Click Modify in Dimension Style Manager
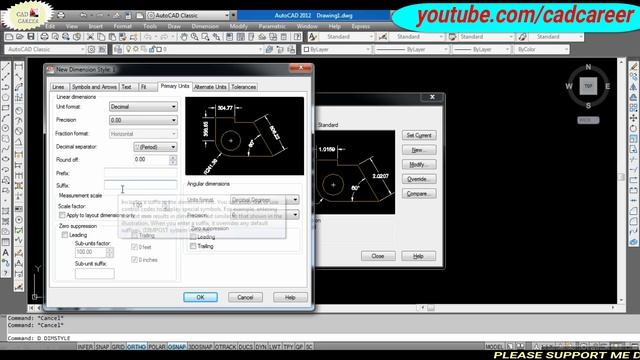Image resolution: width=640 pixels, height=360 pixels. tap(419, 164)
